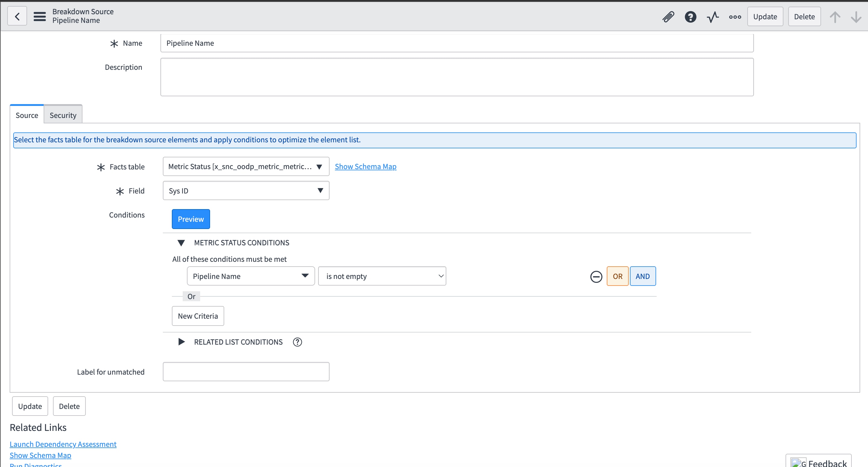Screen dimensions: 868x467
Task: Click the up arrow previous record icon
Action: (835, 17)
